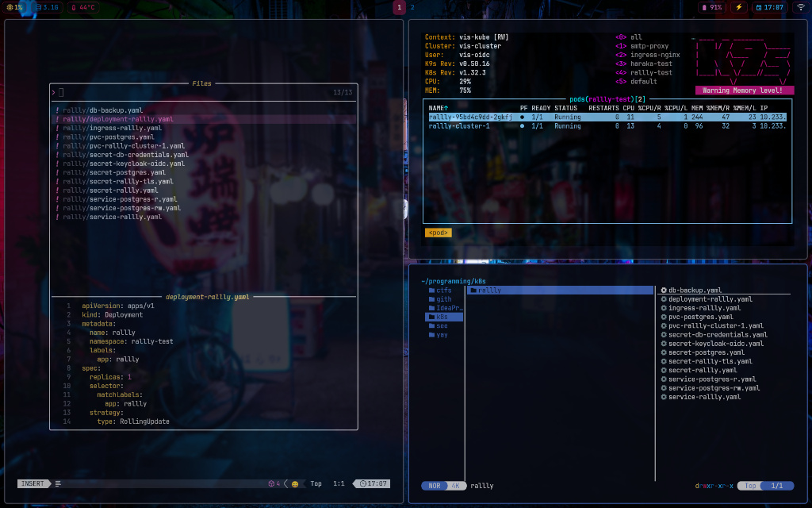Click the smiley face icon in neovim statusline
Screen dimensions: 812x508
[x=293, y=483]
